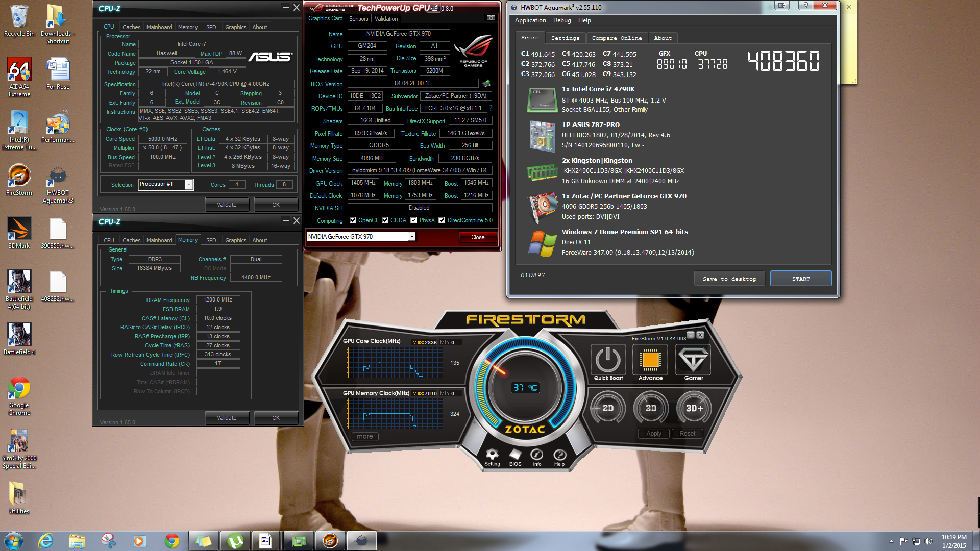The image size is (980, 551).
Task: Toggle DirectCompute 5.0 checkbox
Action: click(442, 220)
